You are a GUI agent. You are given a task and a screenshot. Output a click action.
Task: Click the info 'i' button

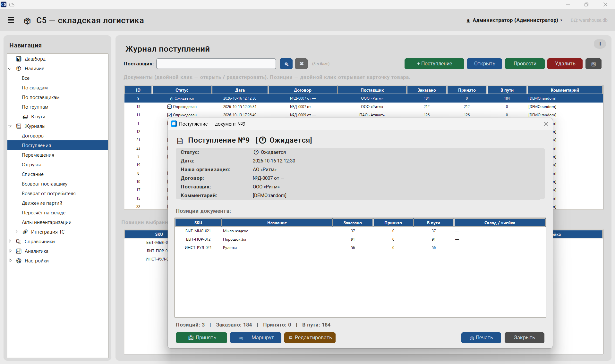(x=600, y=44)
